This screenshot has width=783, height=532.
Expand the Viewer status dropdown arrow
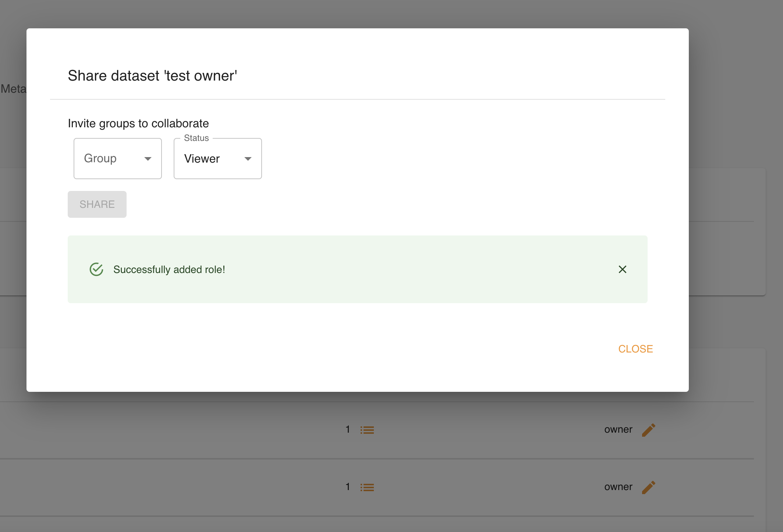tap(248, 159)
